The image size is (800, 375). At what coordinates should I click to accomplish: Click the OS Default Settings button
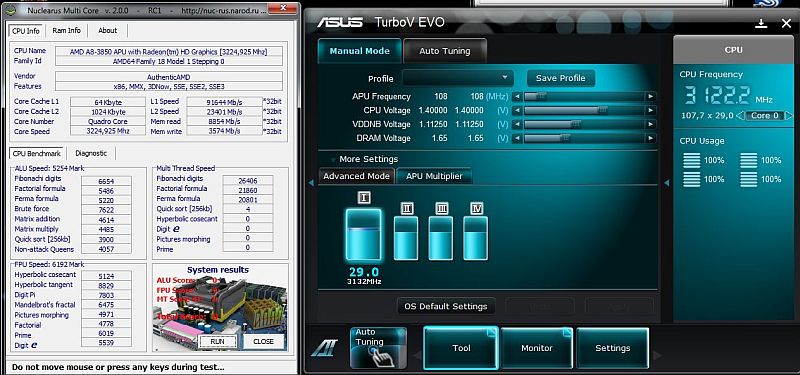(x=446, y=306)
